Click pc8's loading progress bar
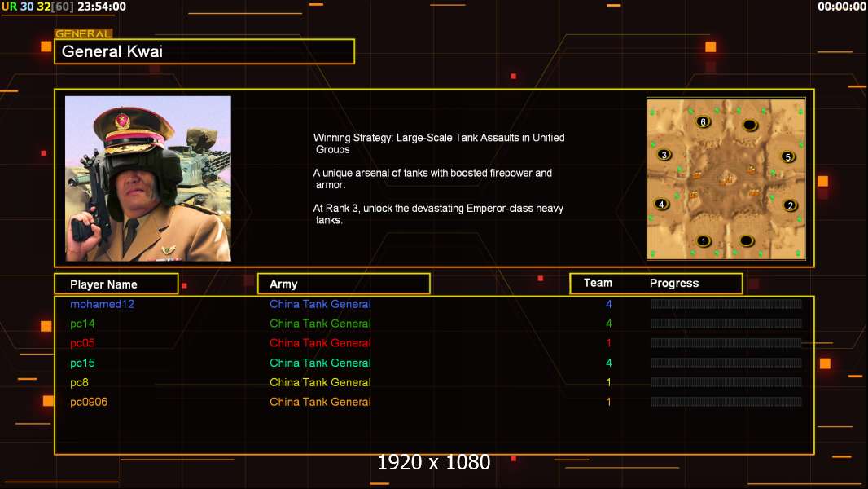868x489 pixels. 726,382
